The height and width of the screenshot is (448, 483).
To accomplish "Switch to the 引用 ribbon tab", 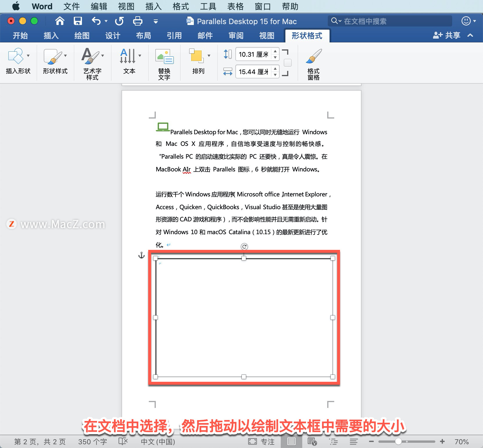I will point(174,35).
